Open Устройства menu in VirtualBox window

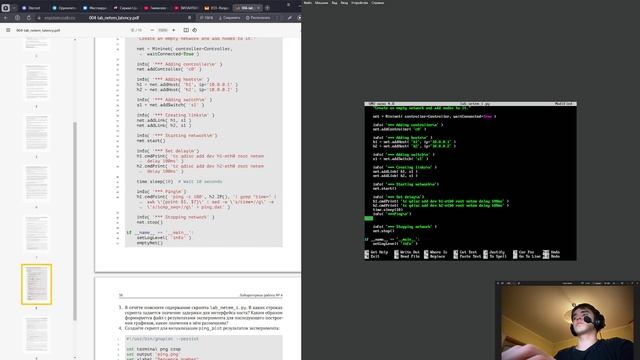click(359, 3)
